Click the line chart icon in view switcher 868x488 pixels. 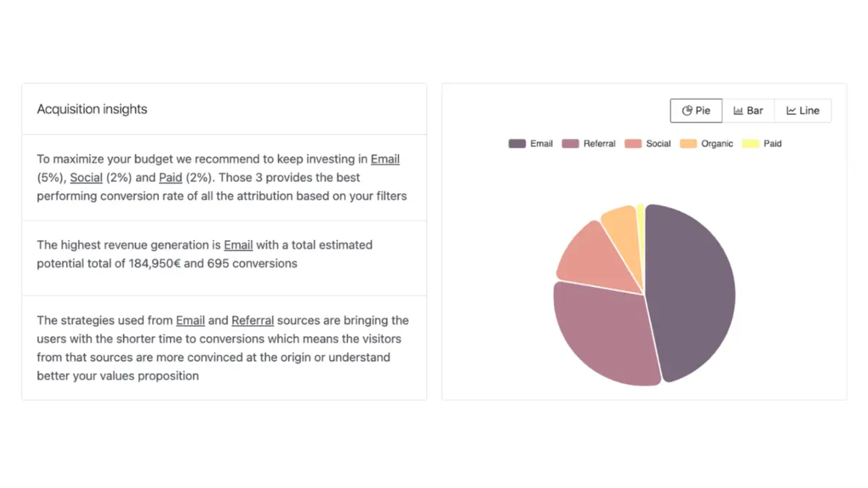click(x=791, y=111)
